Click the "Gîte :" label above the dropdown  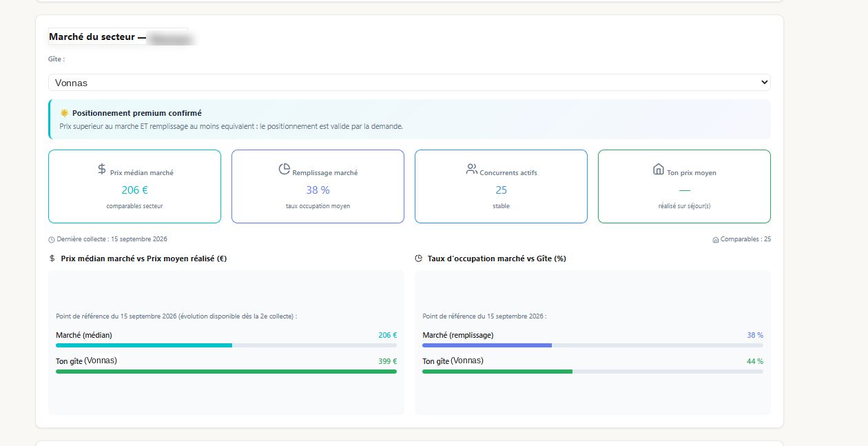[x=56, y=59]
